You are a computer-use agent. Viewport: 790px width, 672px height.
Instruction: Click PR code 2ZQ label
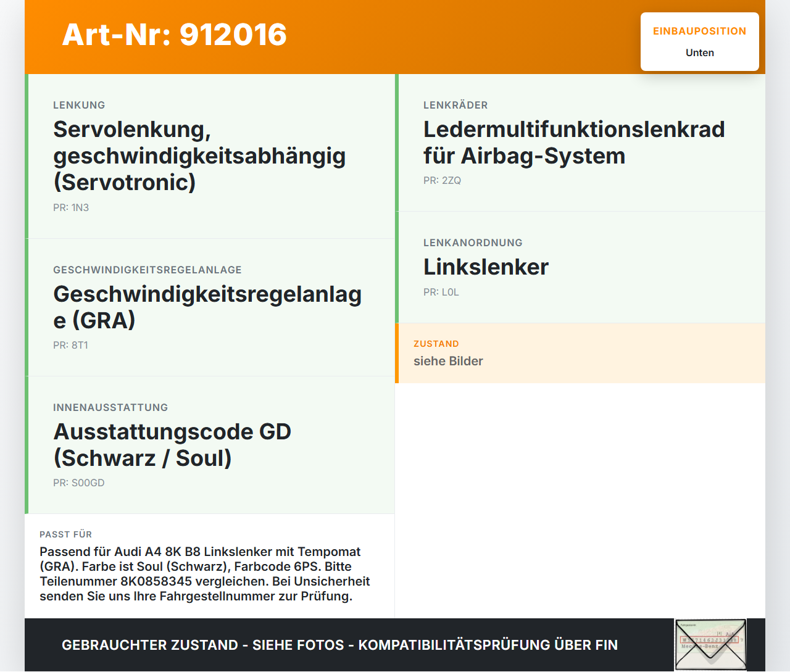click(443, 181)
